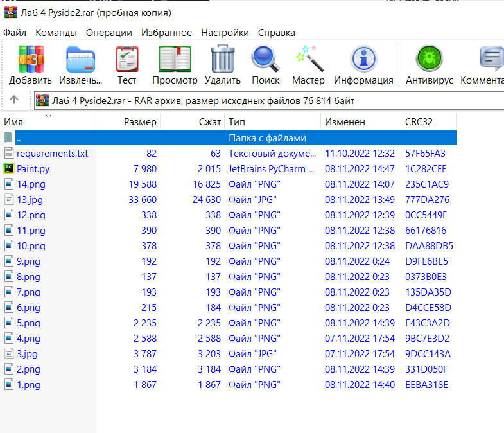Select the Paint.py file
The height and width of the screenshot is (433, 504).
click(x=33, y=169)
